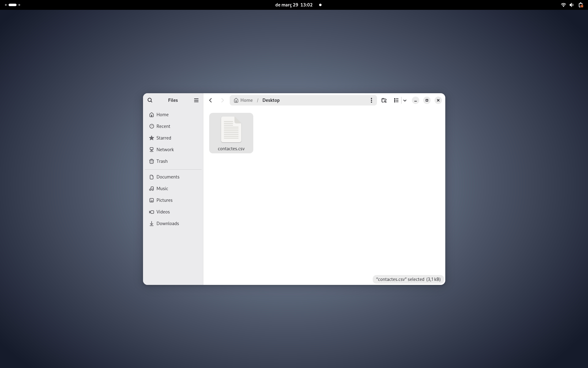Viewport: 588px width, 368px height.
Task: Click the search everywhere folder icon
Action: [x=384, y=100]
